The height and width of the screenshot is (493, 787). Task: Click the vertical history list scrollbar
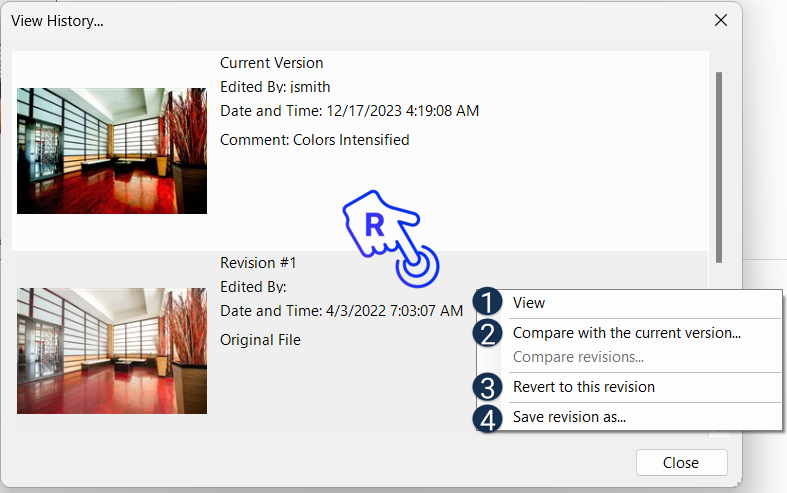(719, 165)
